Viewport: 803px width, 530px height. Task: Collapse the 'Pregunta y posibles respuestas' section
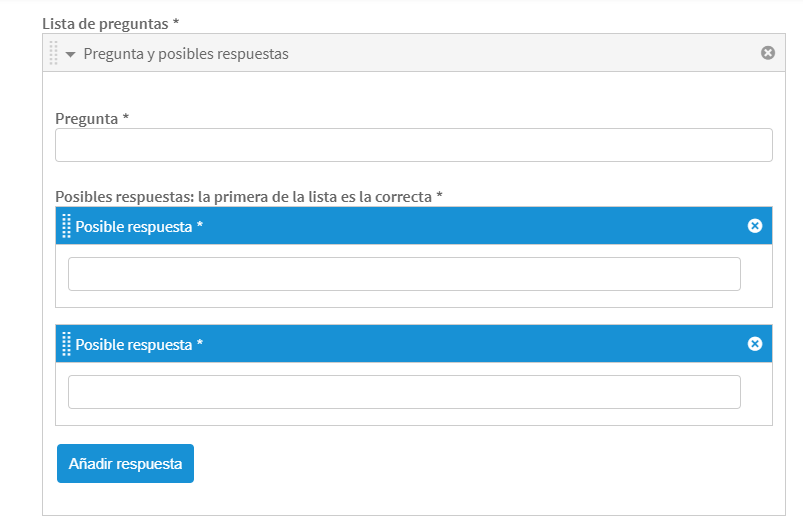point(71,54)
